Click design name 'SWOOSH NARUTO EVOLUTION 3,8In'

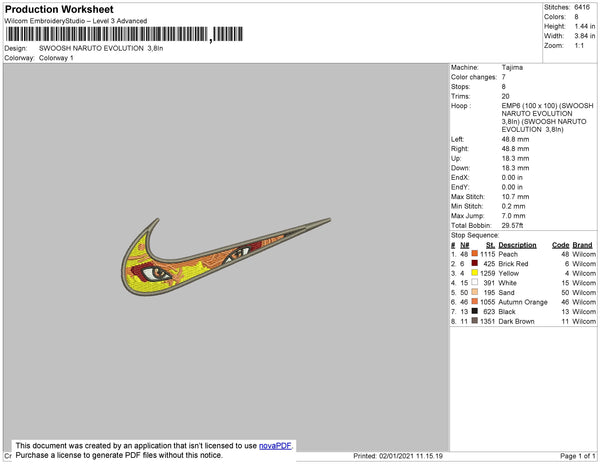(101, 48)
